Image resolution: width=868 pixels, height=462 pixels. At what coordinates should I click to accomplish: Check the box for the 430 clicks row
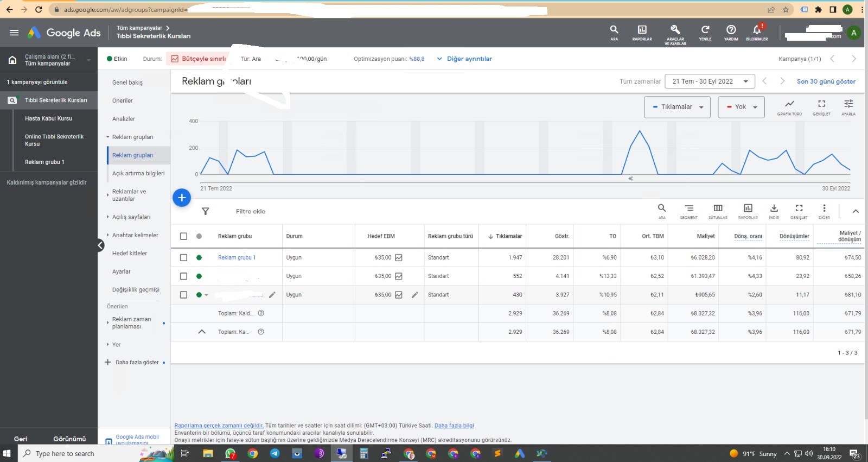click(183, 295)
